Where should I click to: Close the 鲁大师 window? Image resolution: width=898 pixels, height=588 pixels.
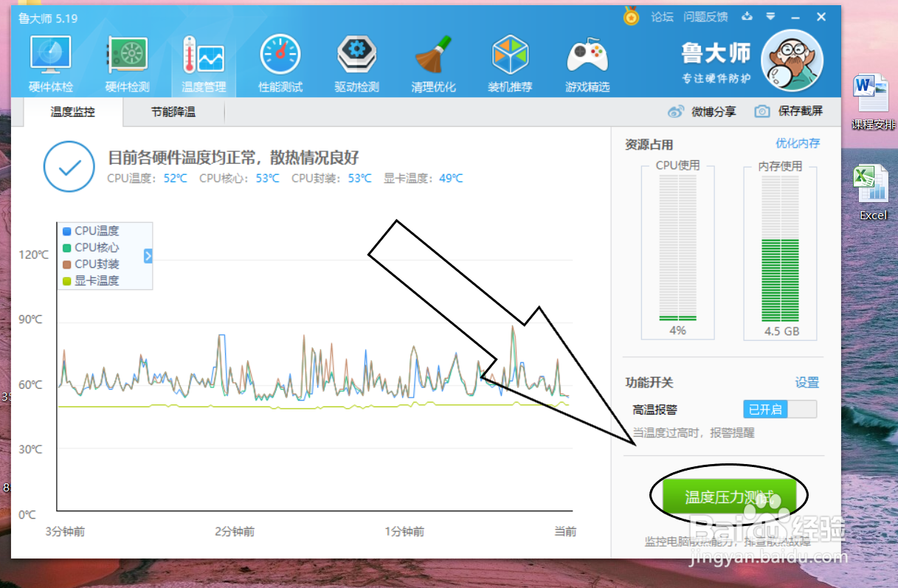coord(821,16)
